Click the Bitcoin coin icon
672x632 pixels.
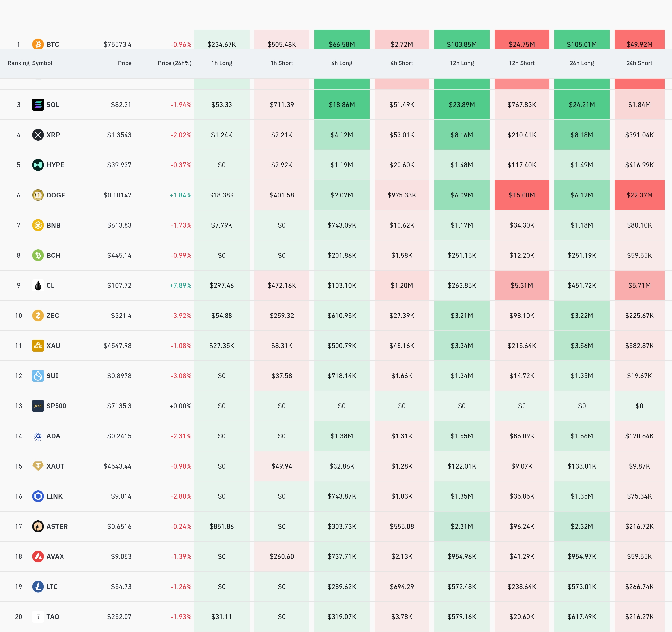pyautogui.click(x=38, y=44)
